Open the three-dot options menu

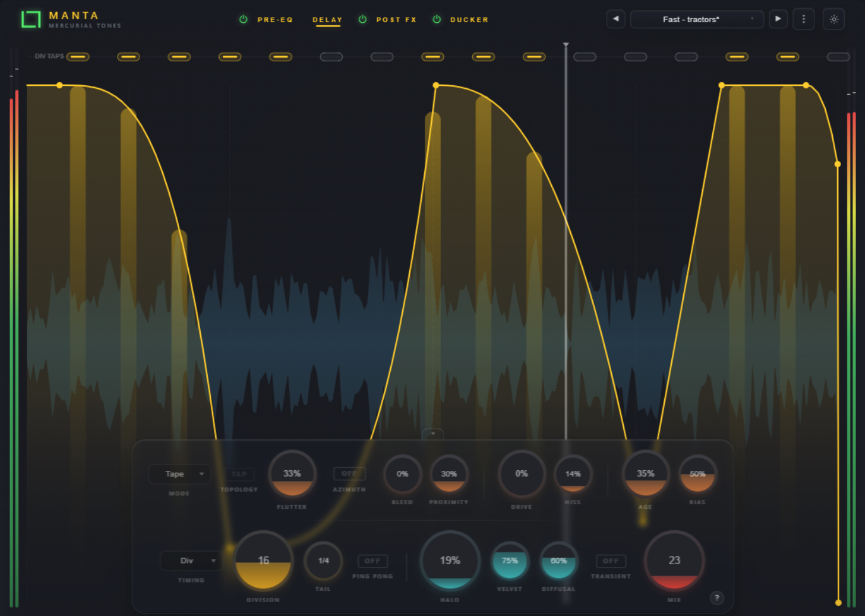[803, 19]
